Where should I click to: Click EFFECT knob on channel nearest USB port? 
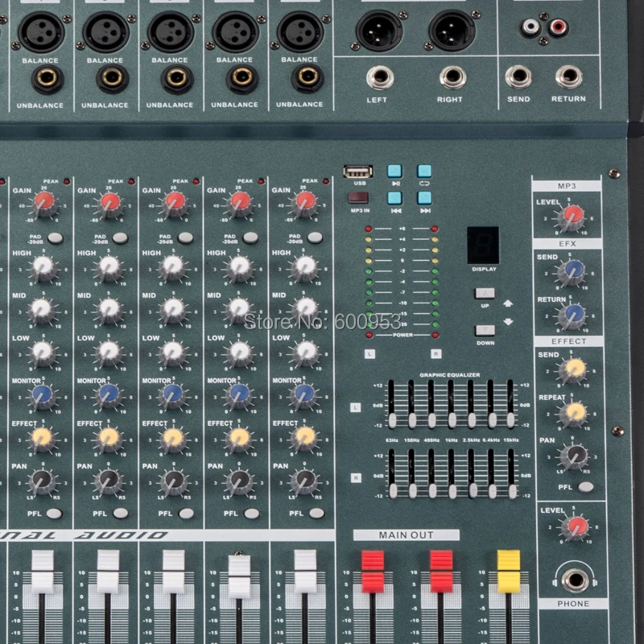[304, 438]
